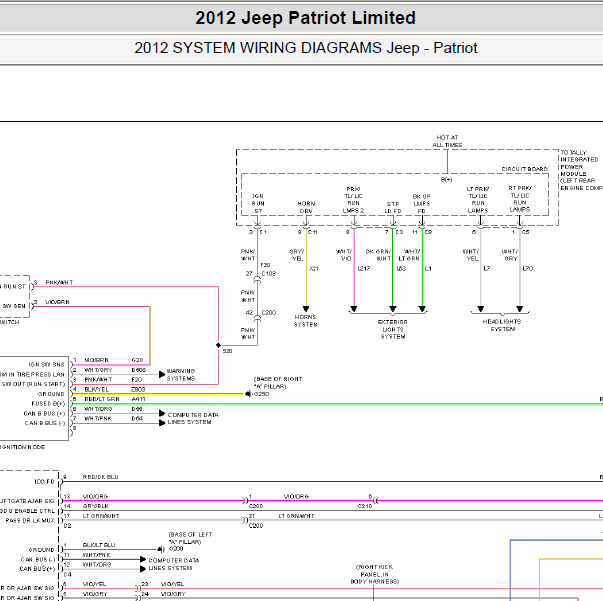Click the S20 splice dot
The image size is (603, 601).
click(218, 345)
